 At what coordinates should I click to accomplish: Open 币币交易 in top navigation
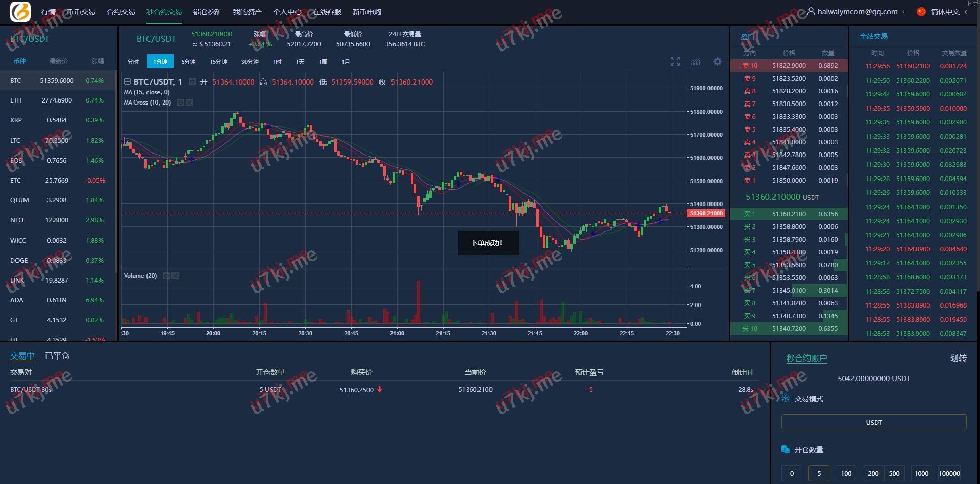tap(81, 12)
